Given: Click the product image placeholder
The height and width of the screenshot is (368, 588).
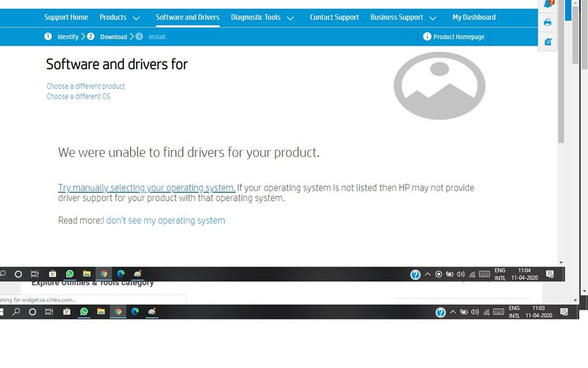Looking at the screenshot, I should (x=440, y=85).
